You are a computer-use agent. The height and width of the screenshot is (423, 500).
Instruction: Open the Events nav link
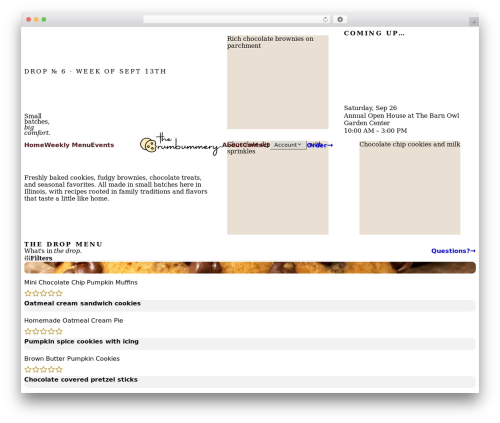tap(102, 145)
